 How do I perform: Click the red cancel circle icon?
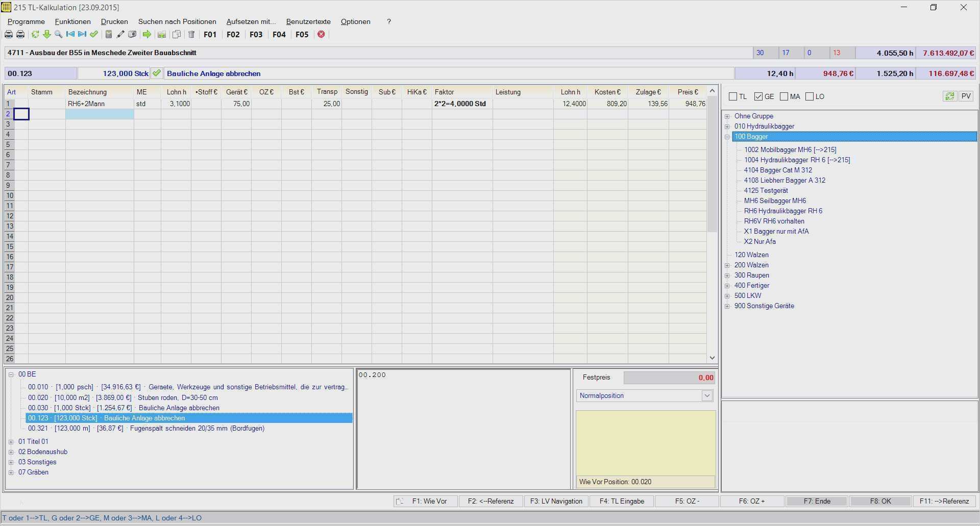click(321, 34)
